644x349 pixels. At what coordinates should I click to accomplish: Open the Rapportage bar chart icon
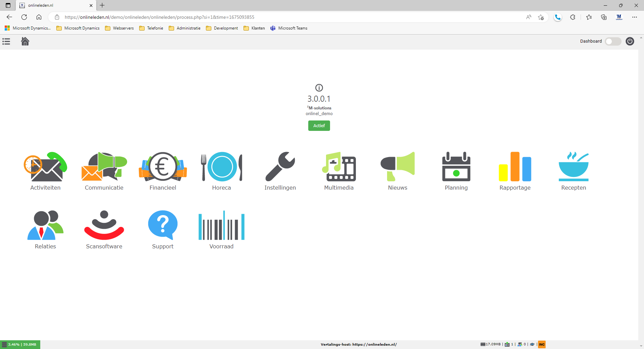pos(515,167)
